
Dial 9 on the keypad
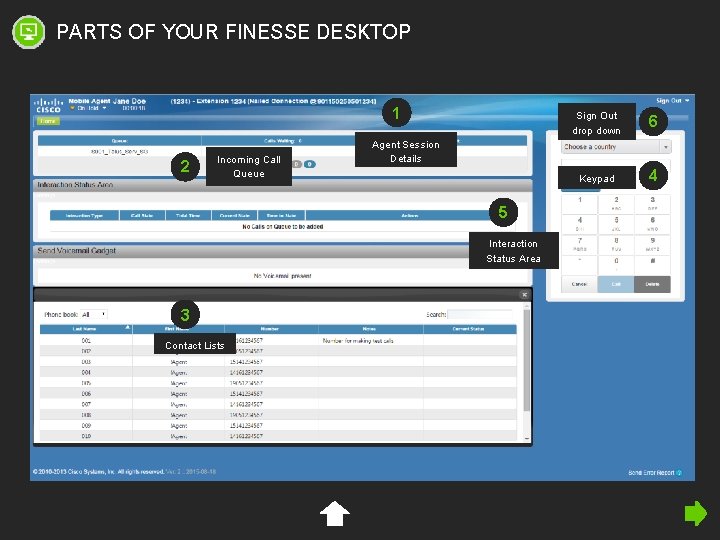click(x=652, y=245)
